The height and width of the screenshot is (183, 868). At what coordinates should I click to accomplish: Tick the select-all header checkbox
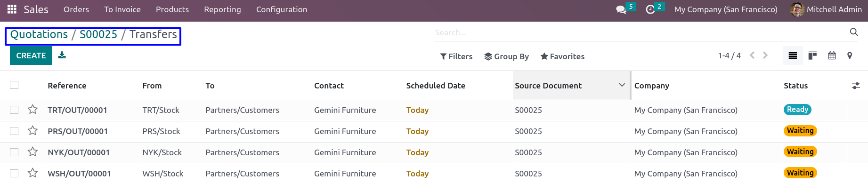point(14,85)
